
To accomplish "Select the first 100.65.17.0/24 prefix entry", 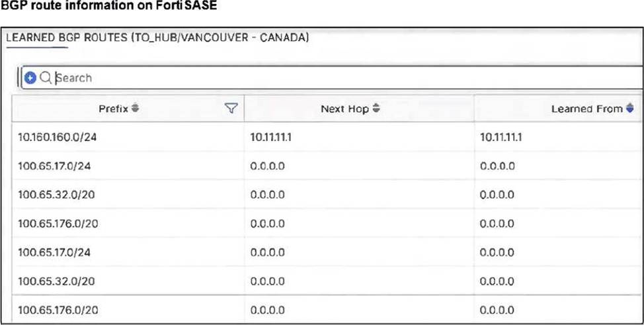I will tap(54, 166).
